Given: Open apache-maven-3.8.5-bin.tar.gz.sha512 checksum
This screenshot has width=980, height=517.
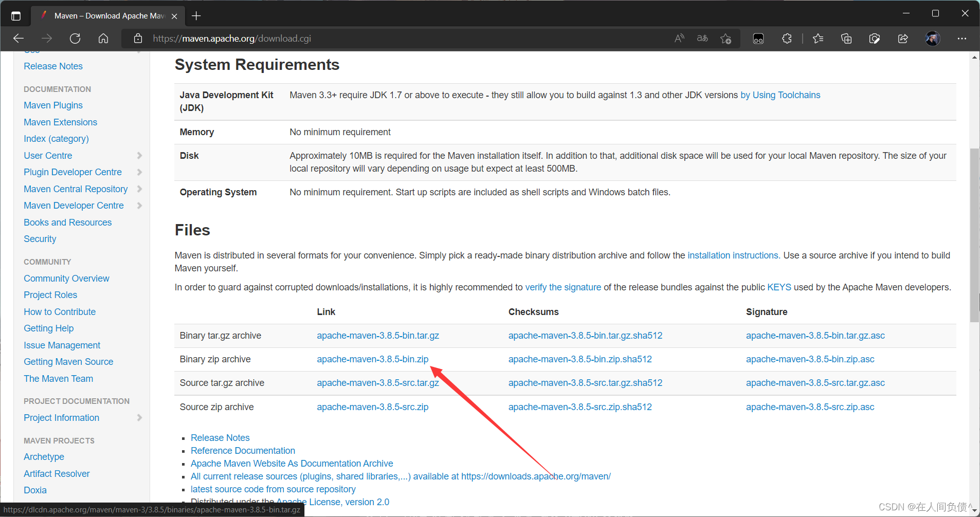Looking at the screenshot, I should 585,336.
